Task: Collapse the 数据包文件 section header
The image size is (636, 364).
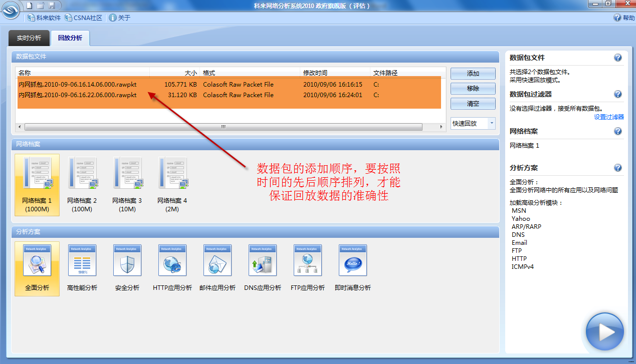Action: coord(256,57)
